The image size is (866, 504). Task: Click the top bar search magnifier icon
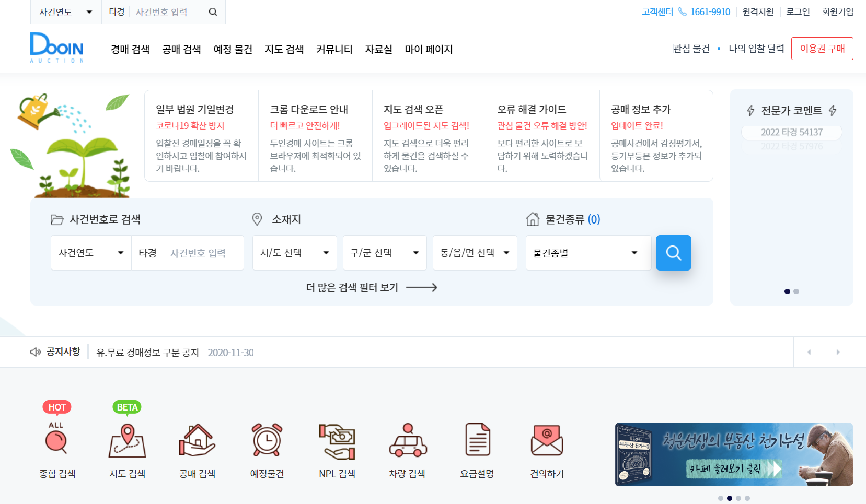click(x=212, y=11)
